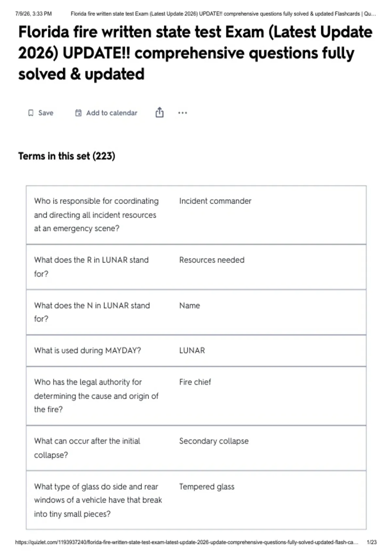Select the LUNAR answer for MAYDAY question
392x556 pixels.
(192, 351)
